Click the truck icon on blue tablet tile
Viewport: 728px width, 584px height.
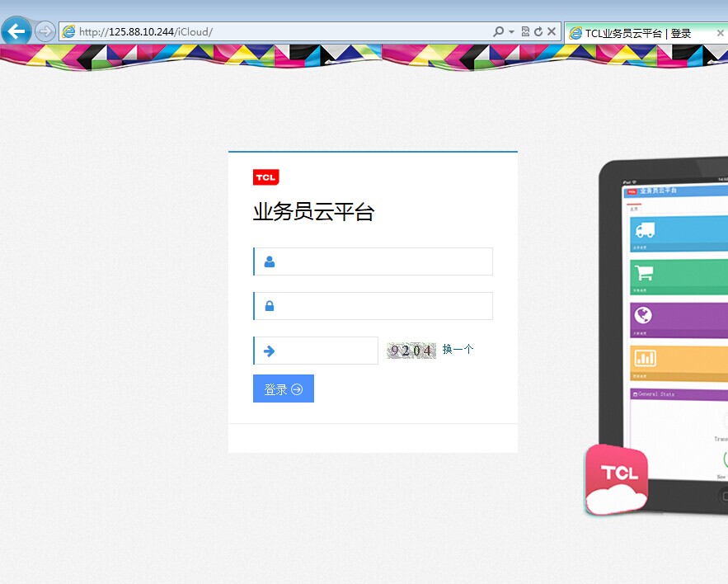pos(645,229)
